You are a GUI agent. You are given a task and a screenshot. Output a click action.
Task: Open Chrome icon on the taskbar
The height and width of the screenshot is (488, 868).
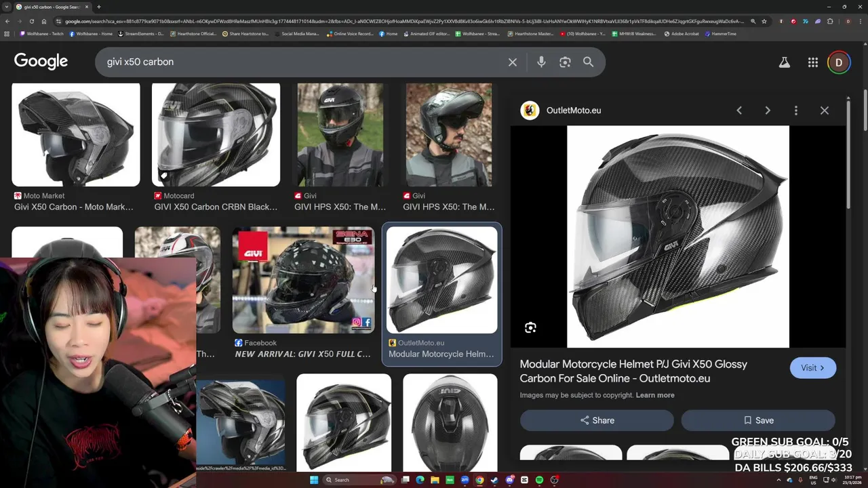[x=479, y=480]
